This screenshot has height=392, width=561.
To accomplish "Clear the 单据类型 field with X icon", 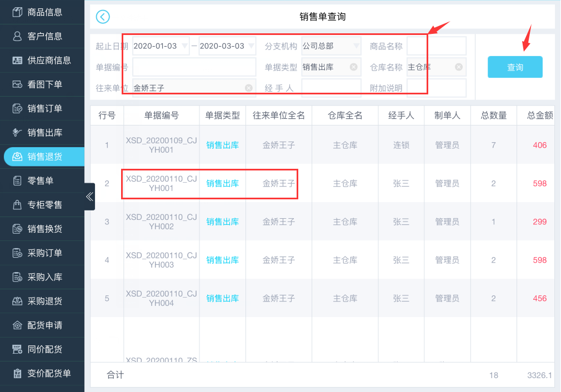I will 353,67.
